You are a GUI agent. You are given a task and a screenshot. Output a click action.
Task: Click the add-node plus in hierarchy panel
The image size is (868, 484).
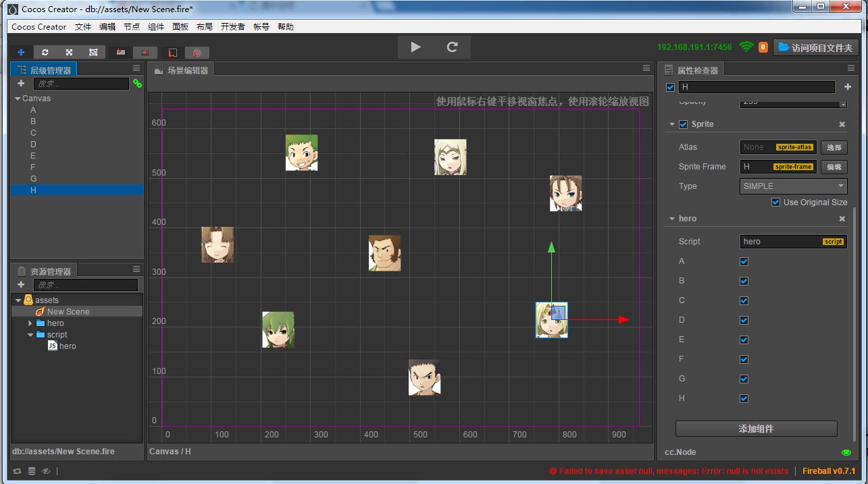point(21,84)
